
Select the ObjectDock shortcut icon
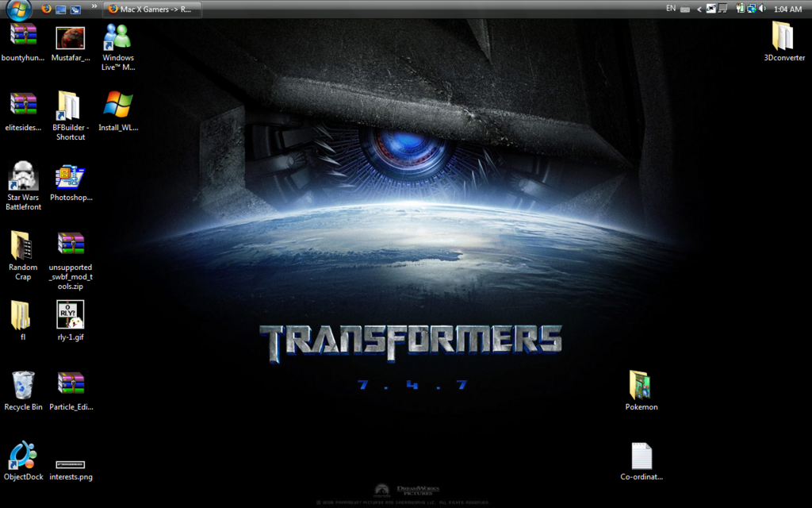23,461
